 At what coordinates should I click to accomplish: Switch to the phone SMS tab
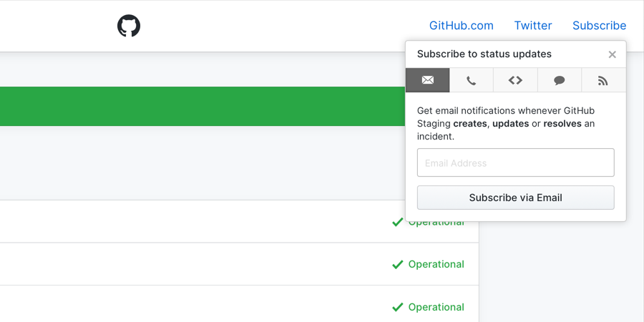click(471, 80)
